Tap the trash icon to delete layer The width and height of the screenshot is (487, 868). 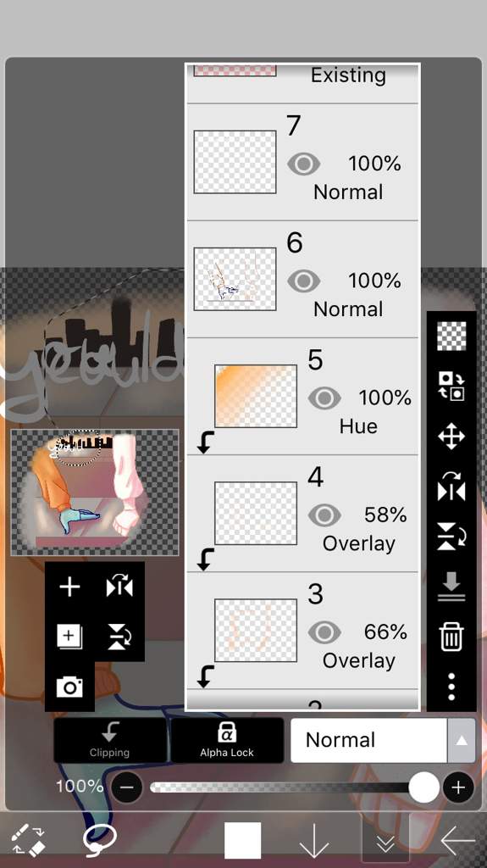[x=451, y=636]
